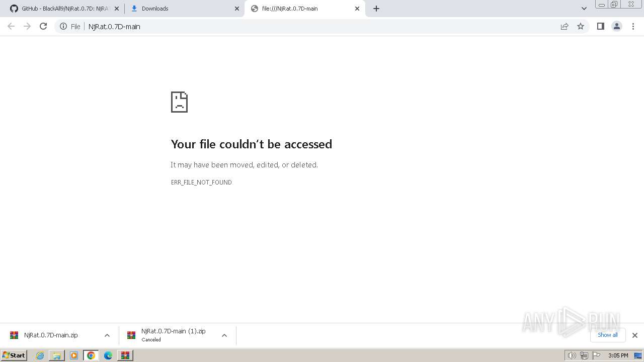This screenshot has width=644, height=362.
Task: Go back using the browser back arrow
Action: (11, 26)
